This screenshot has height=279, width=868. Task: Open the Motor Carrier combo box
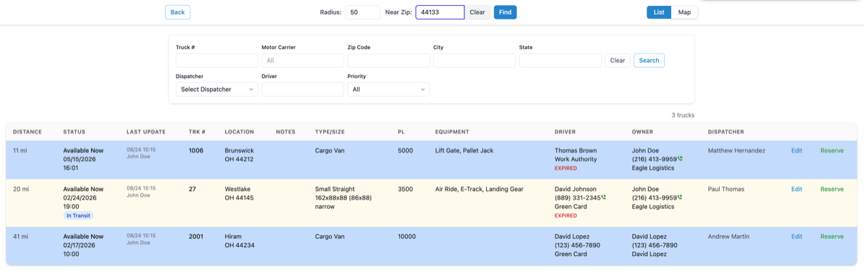click(302, 61)
